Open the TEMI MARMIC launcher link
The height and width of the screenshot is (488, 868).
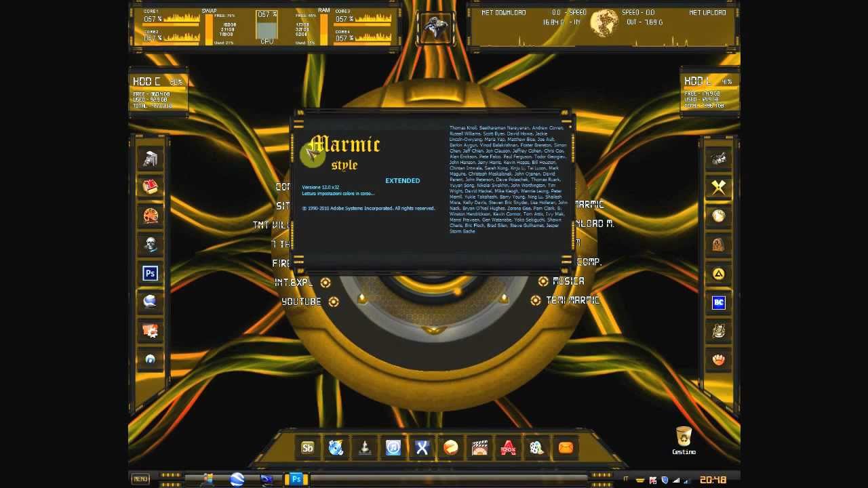(573, 300)
